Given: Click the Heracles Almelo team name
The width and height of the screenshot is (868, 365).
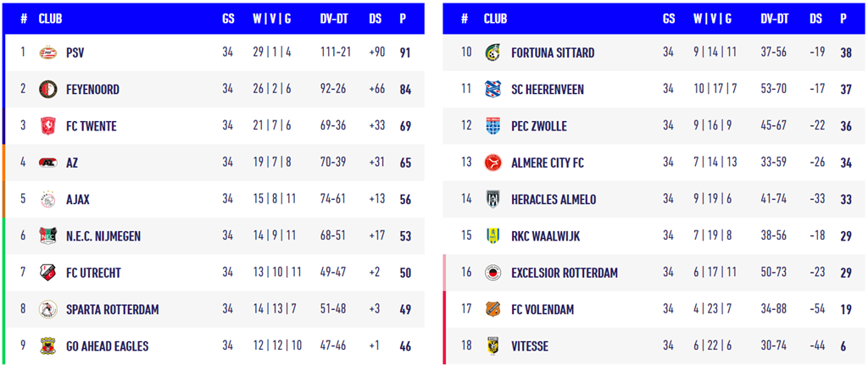Looking at the screenshot, I should 554,200.
